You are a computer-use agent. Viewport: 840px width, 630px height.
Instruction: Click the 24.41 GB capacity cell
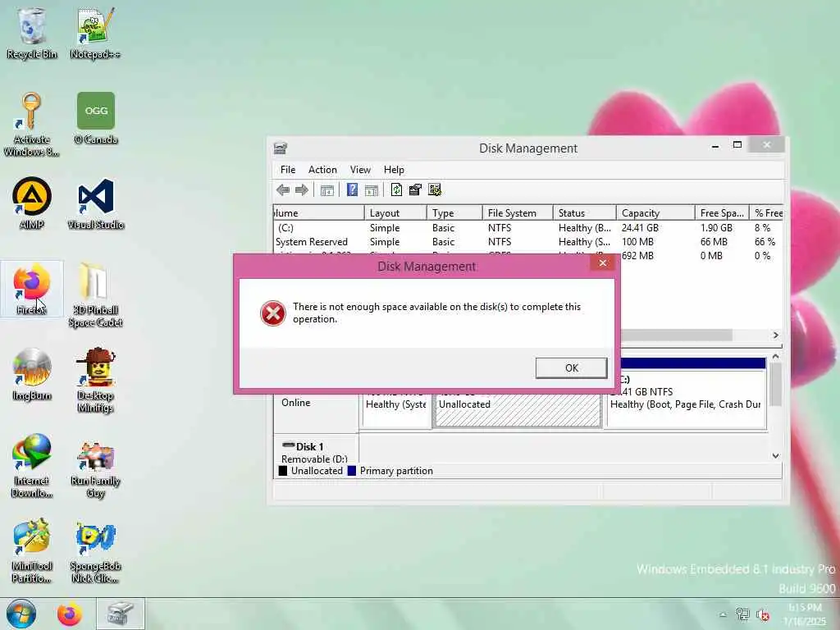pos(640,228)
